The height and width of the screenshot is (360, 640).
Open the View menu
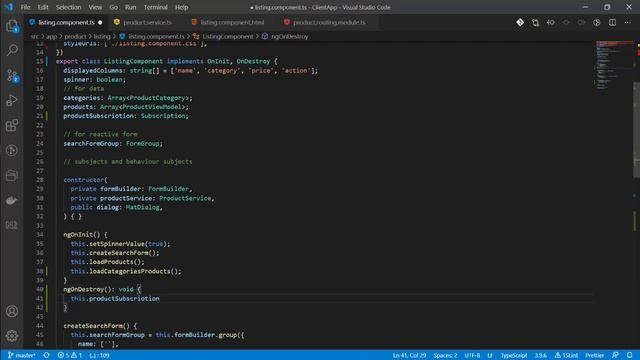point(95,7)
